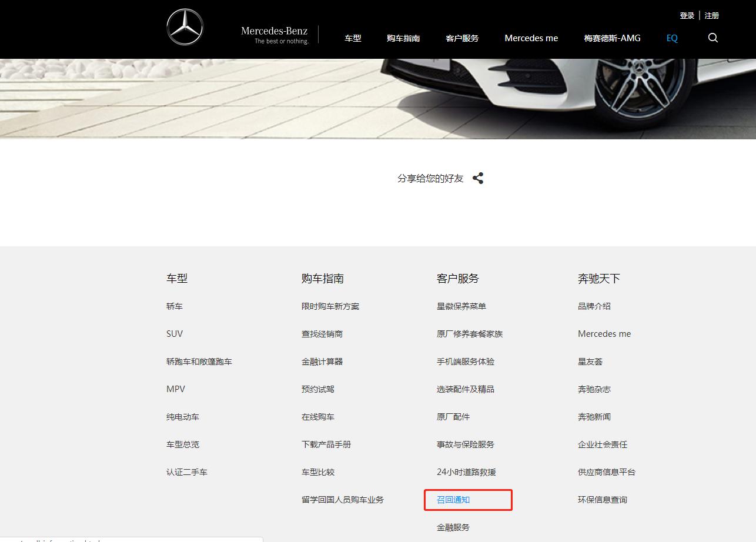The image size is (756, 542).
Task: Click the 客户服务 footer column heading
Action: point(458,279)
